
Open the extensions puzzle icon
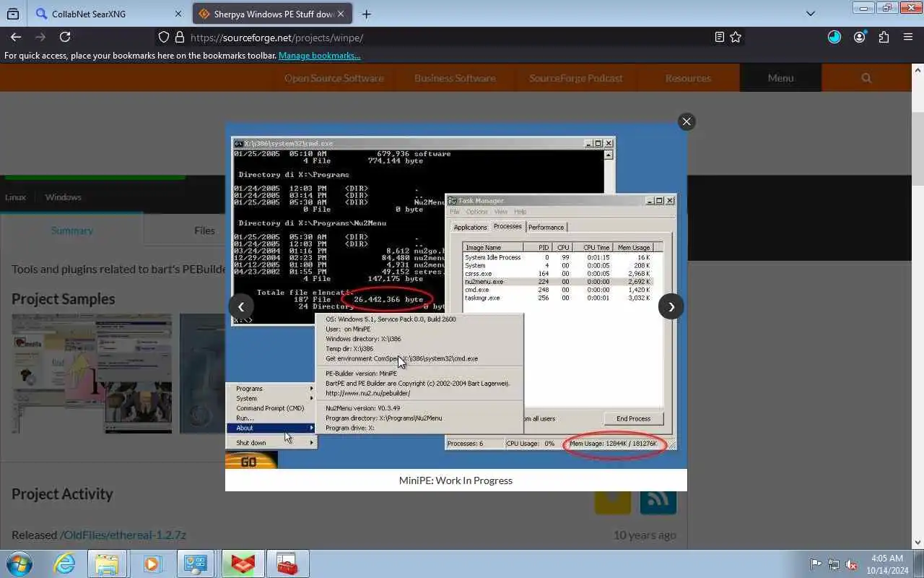coord(884,37)
